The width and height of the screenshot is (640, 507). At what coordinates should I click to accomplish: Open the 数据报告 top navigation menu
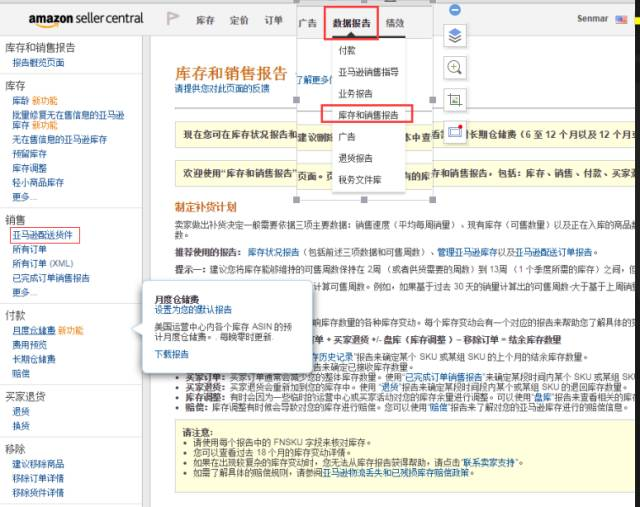click(351, 23)
